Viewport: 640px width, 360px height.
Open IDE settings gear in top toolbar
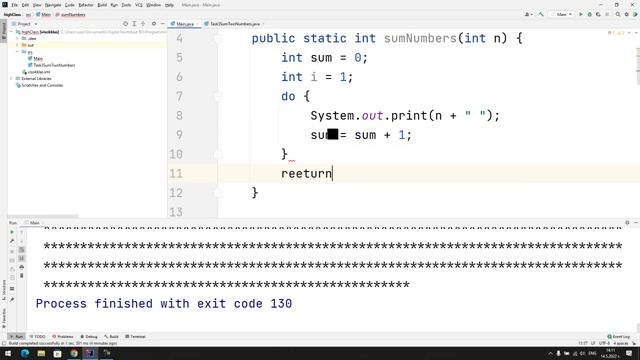coord(627,14)
